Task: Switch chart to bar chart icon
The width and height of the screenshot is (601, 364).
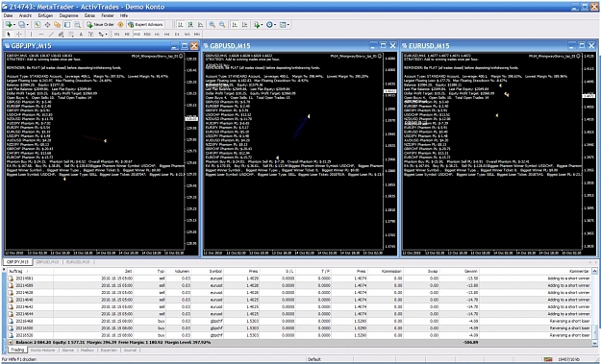Action: [x=180, y=25]
